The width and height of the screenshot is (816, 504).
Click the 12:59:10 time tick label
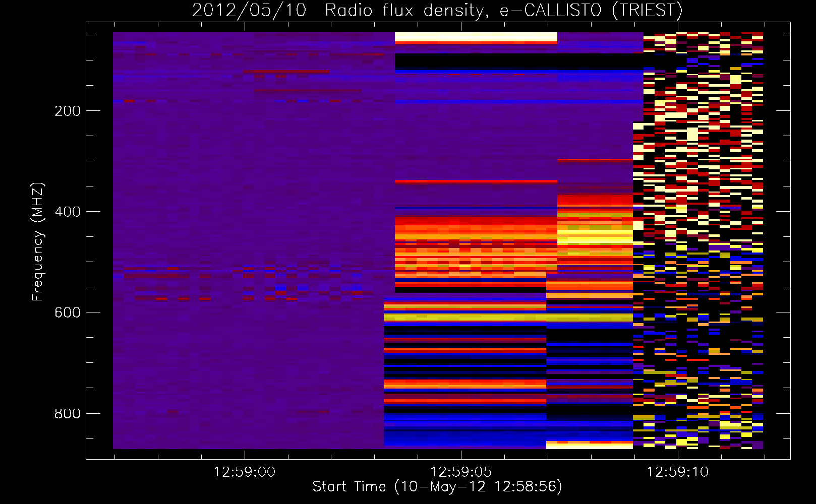(678, 472)
